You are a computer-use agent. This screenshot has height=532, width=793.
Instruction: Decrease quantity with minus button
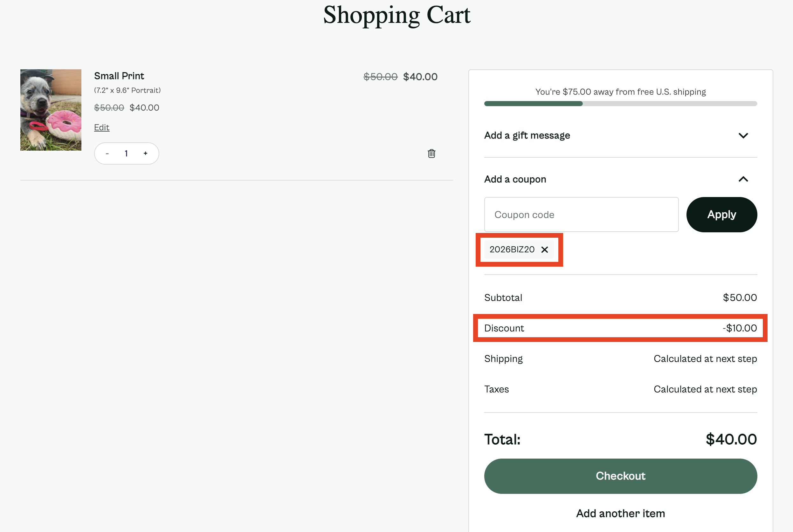[107, 154]
